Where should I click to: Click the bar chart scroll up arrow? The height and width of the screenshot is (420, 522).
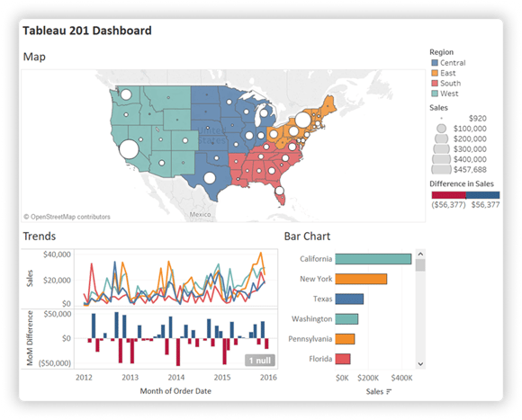tap(420, 254)
